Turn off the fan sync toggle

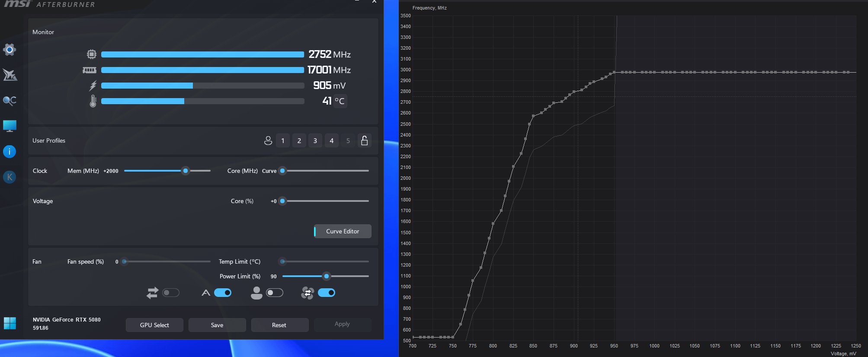pos(327,293)
